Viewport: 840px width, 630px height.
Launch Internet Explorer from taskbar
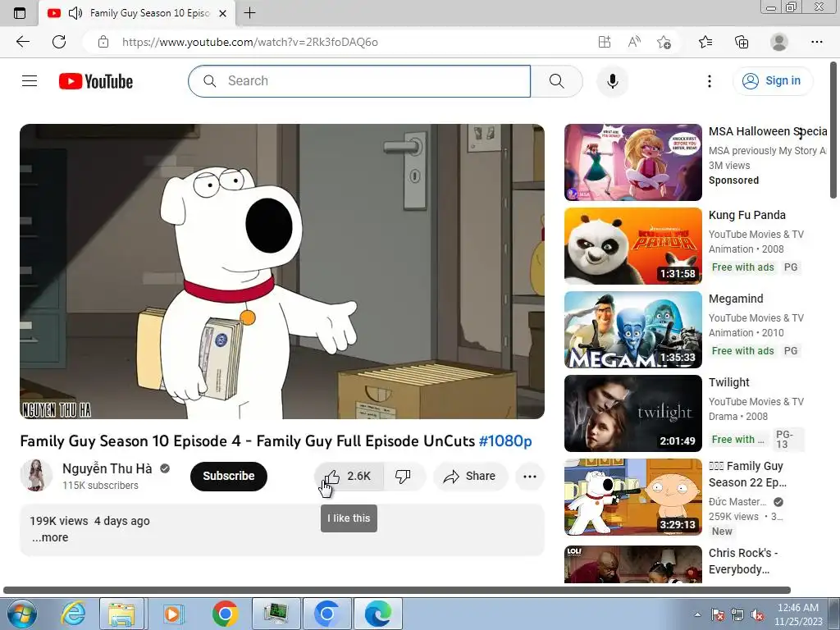point(72,614)
